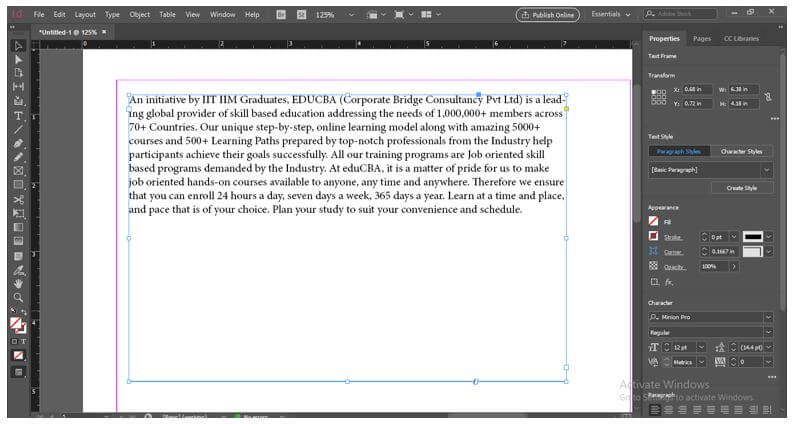799x424 pixels.
Task: Open the Object menu
Action: [x=140, y=14]
